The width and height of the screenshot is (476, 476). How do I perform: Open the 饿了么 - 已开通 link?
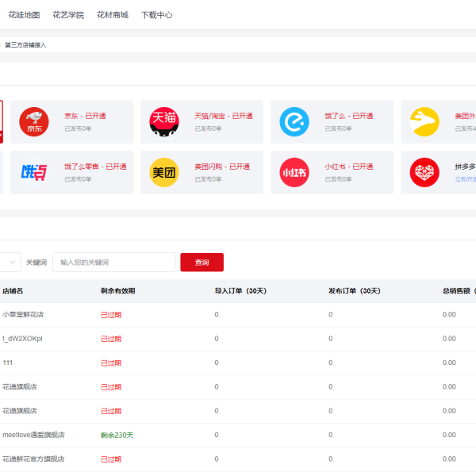click(x=349, y=116)
